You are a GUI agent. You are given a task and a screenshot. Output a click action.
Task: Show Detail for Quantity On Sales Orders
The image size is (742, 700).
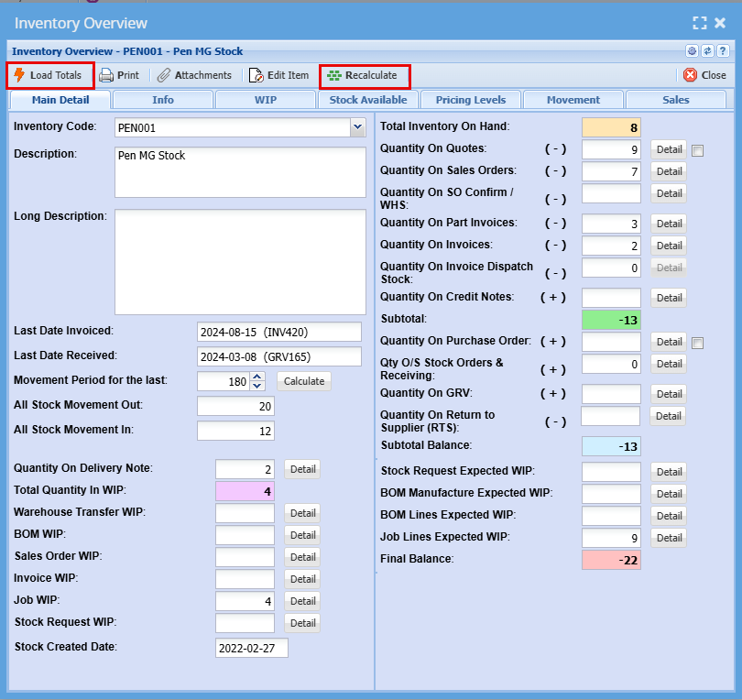point(669,171)
